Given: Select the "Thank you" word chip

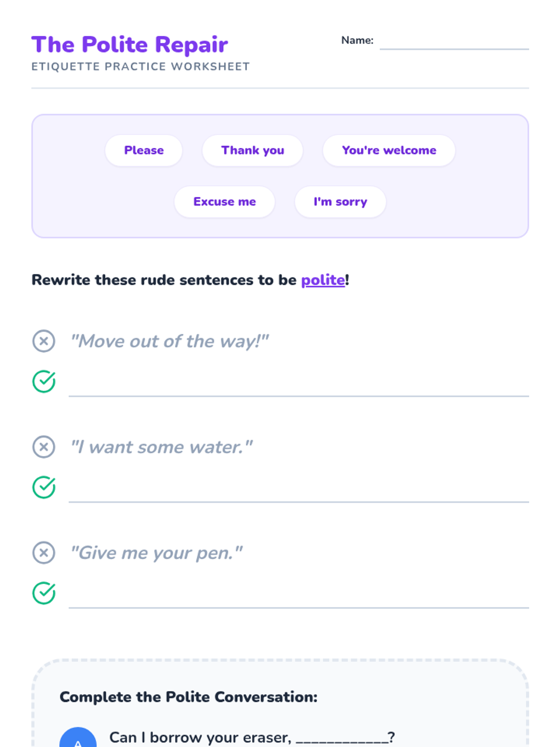Looking at the screenshot, I should point(252,150).
